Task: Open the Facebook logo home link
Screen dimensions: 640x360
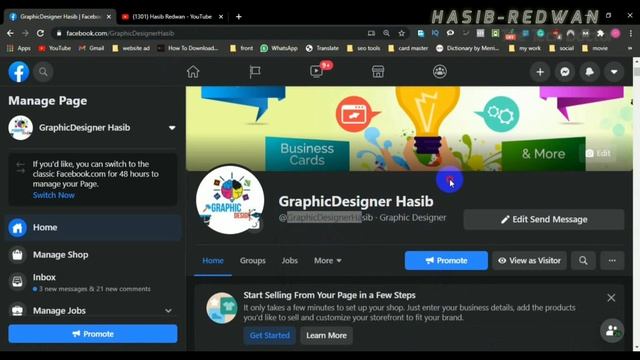Action: click(19, 72)
